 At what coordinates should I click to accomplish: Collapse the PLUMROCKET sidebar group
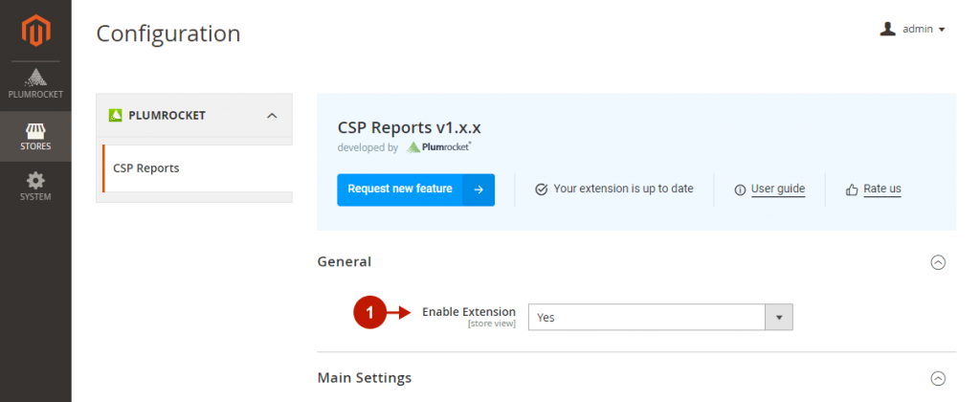coord(272,116)
